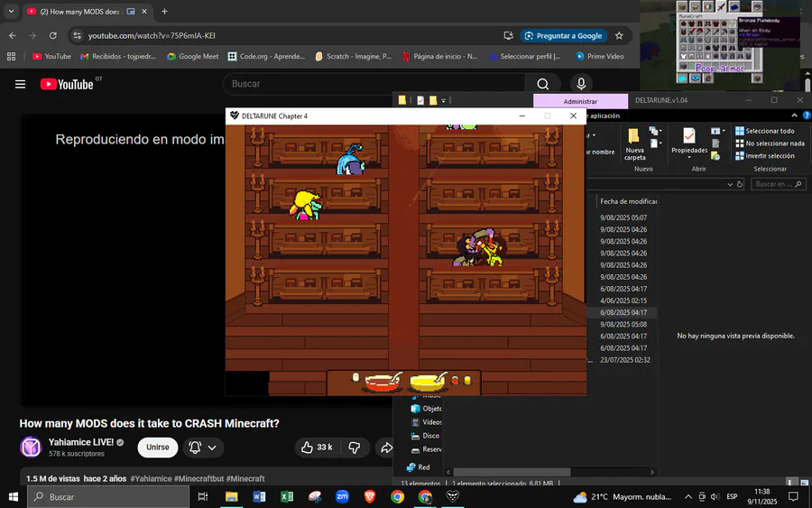Like the video with 33 k thumbs up
The height and width of the screenshot is (508, 812).
point(317,448)
